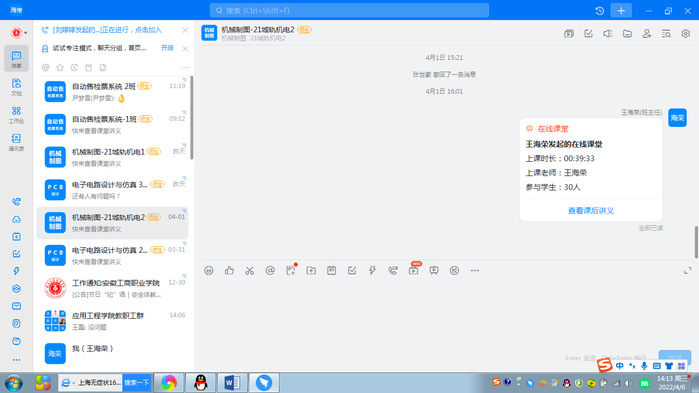This screenshot has width=699, height=393.
Task: Open chat 机械制图-21城轨机电1
Action: tap(112, 157)
